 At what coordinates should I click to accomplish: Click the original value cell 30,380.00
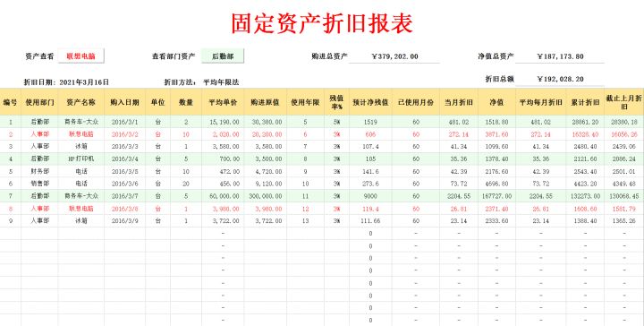(266, 122)
